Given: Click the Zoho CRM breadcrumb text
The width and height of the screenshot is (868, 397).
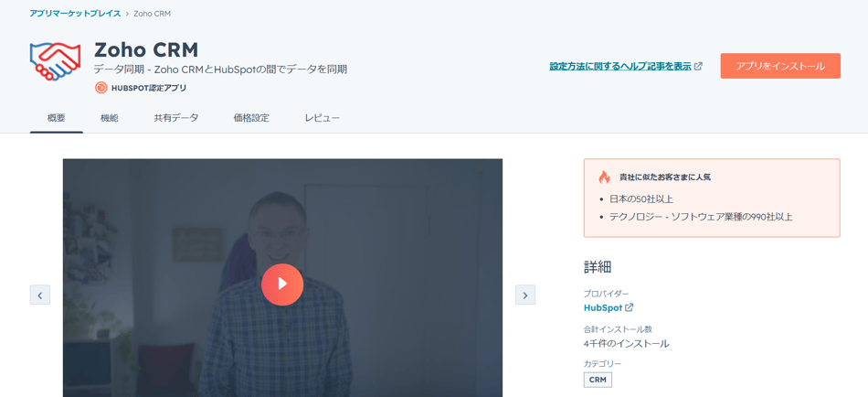Looking at the screenshot, I should (x=153, y=14).
